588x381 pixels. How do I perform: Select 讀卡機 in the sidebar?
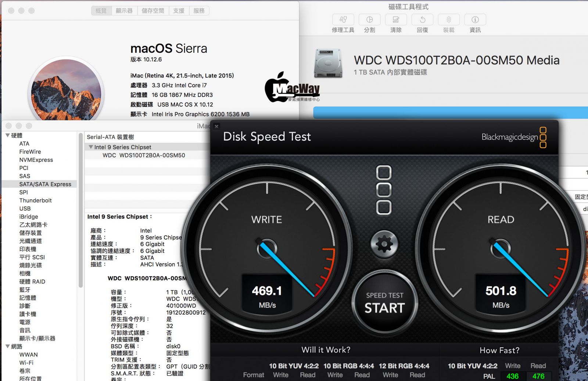click(x=28, y=314)
